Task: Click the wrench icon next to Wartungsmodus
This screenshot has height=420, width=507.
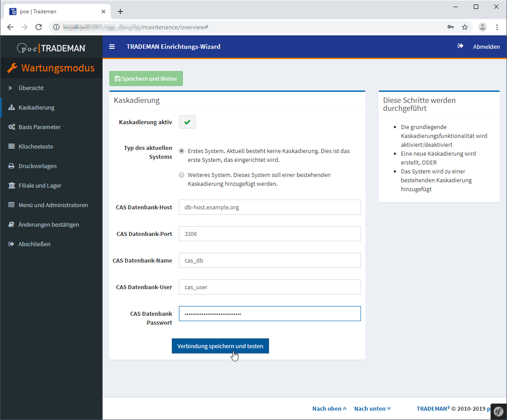Action: click(x=12, y=68)
